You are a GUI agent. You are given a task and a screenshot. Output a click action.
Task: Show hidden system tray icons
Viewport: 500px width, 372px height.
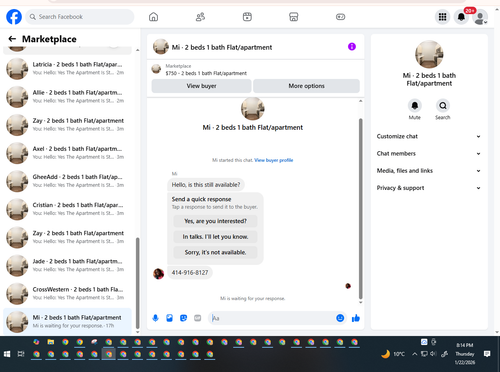(x=414, y=354)
